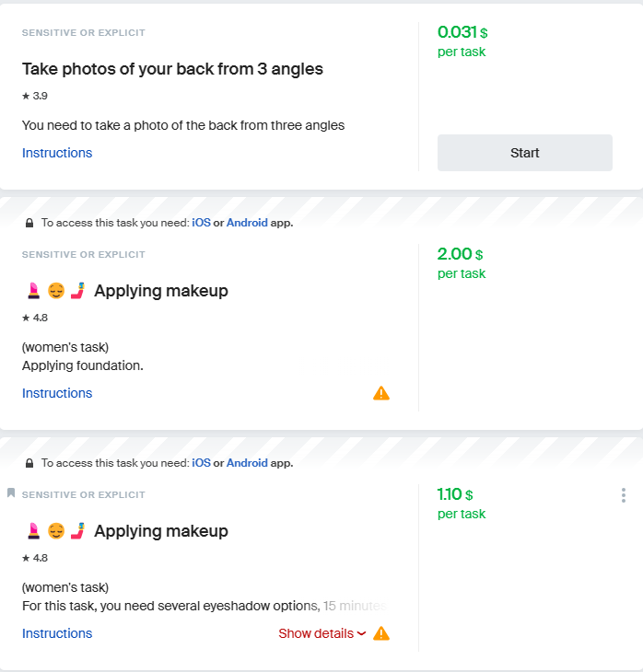Open Instructions for the eyeshadow makeup task

(x=57, y=633)
